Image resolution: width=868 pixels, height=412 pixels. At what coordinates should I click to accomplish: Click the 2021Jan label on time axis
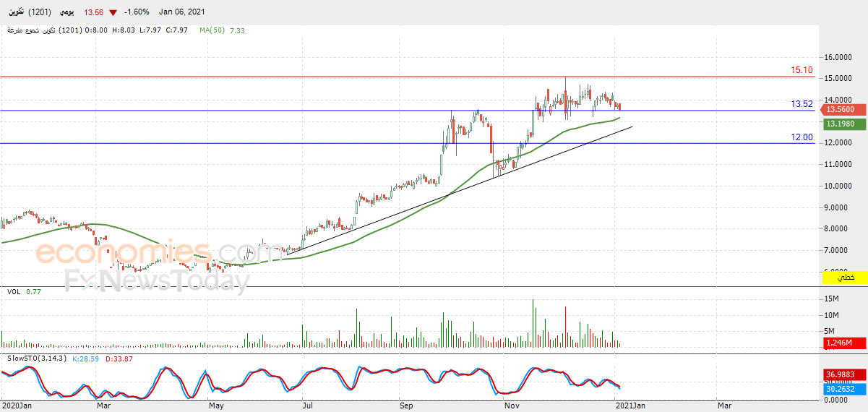(x=630, y=405)
